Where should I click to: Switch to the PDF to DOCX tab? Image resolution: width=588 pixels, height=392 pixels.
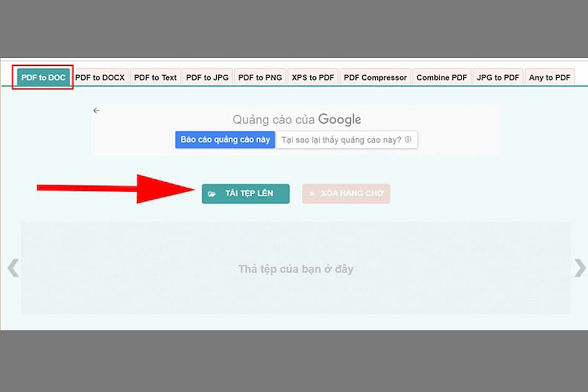[x=100, y=77]
